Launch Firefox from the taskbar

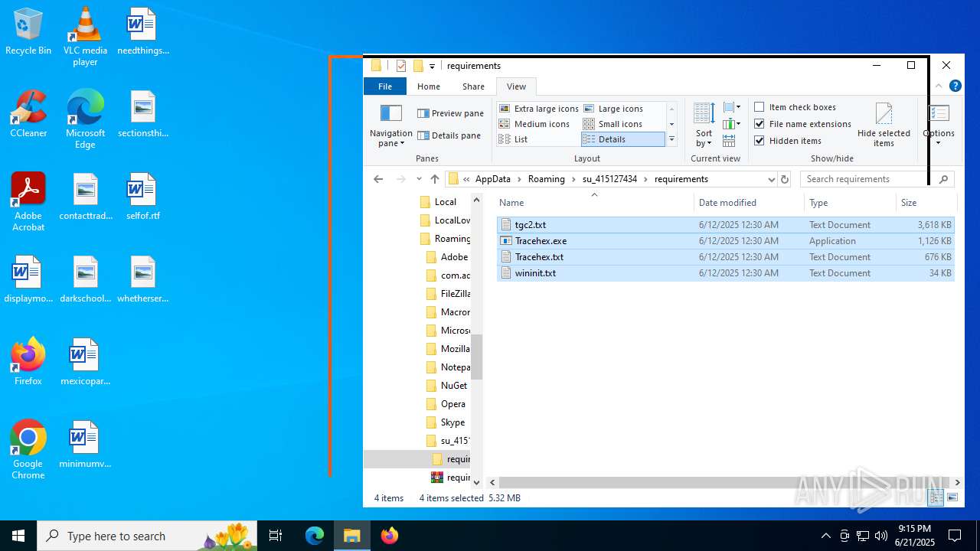click(x=389, y=536)
